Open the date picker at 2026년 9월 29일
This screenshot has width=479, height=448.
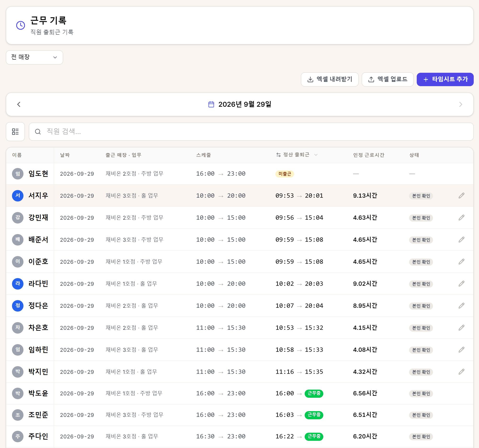pyautogui.click(x=240, y=104)
